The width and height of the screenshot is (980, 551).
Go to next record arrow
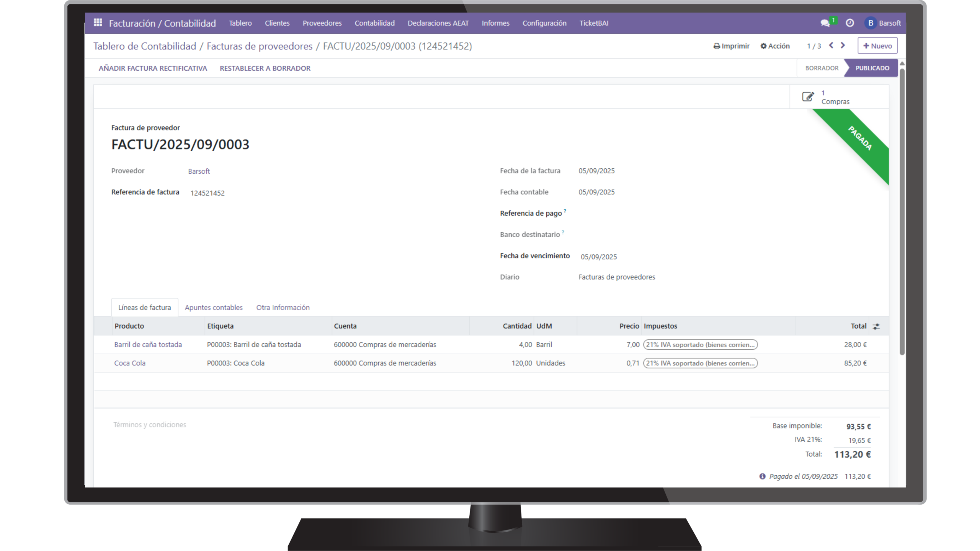[x=843, y=46]
